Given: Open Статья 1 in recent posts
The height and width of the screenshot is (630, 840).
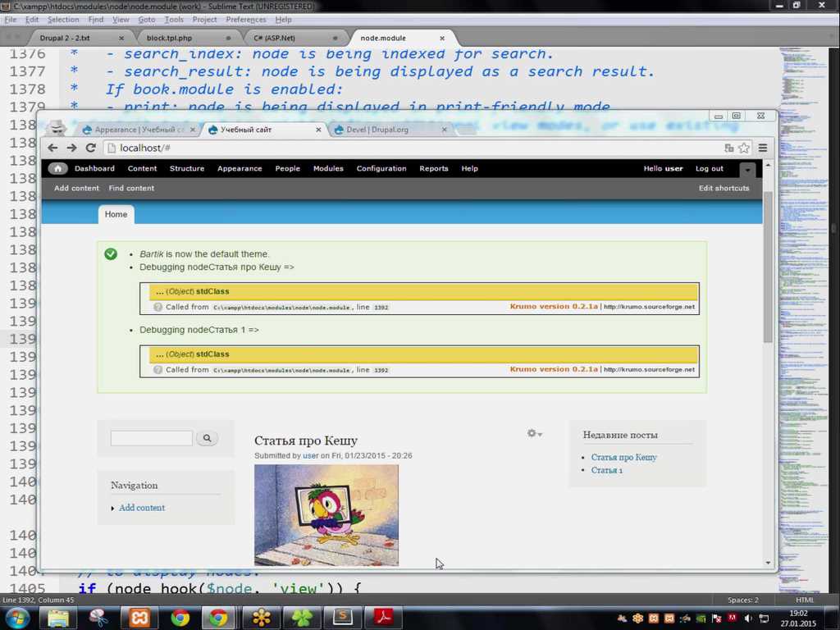Looking at the screenshot, I should click(x=606, y=470).
